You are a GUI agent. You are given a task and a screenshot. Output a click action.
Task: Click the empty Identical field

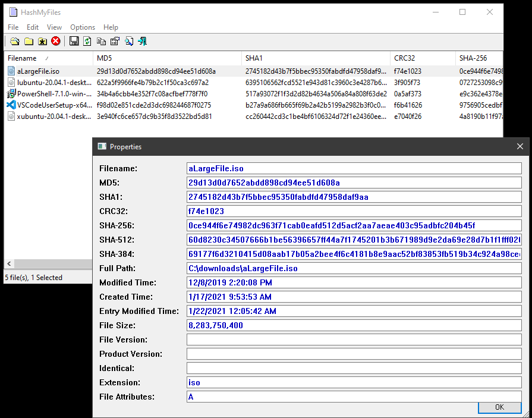(x=354, y=368)
